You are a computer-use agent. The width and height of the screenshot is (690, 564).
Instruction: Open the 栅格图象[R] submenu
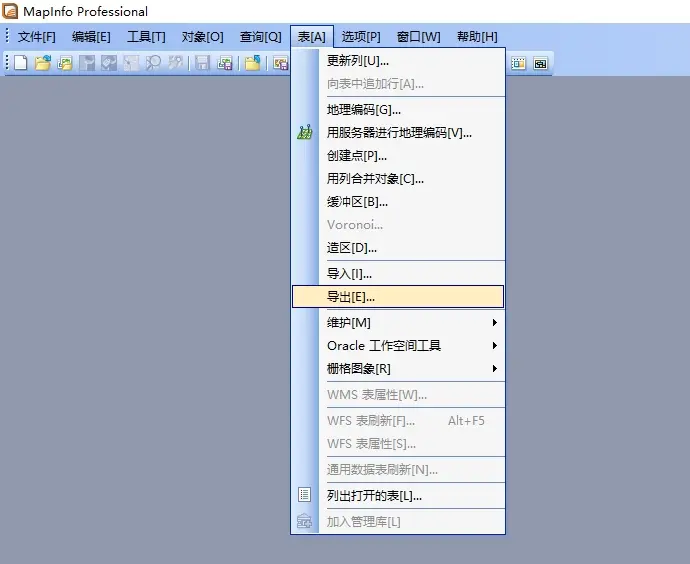(x=398, y=368)
